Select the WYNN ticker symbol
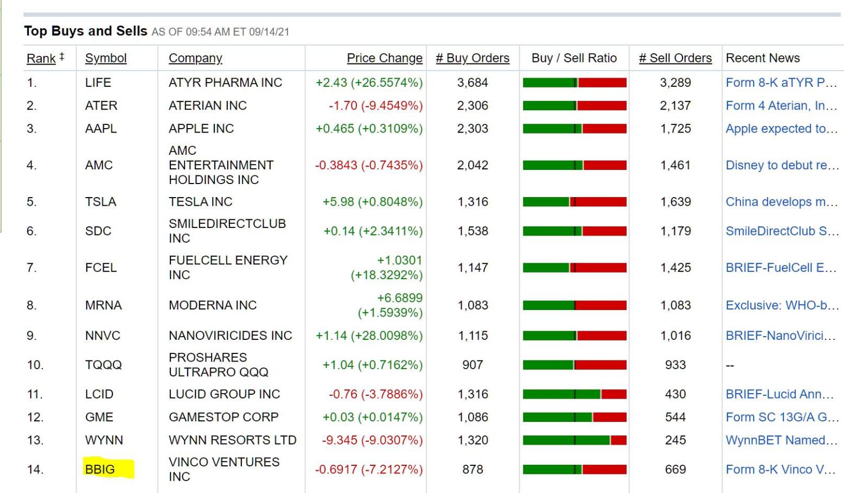 [x=104, y=440]
